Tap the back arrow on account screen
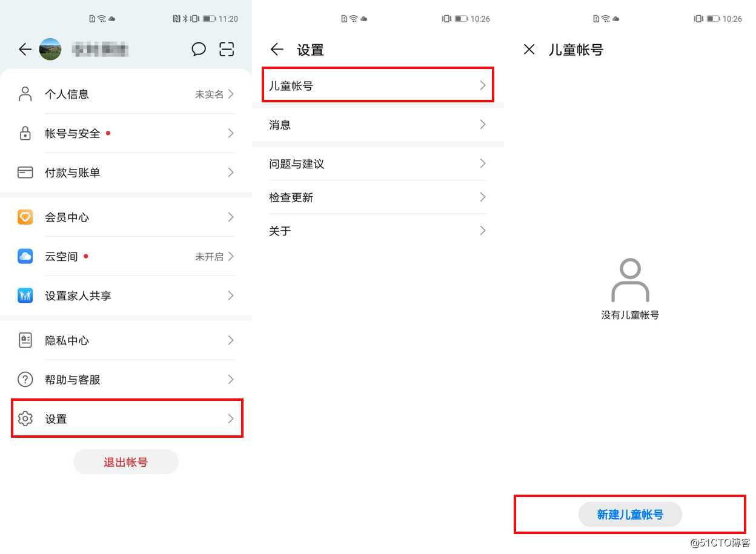 [x=25, y=50]
